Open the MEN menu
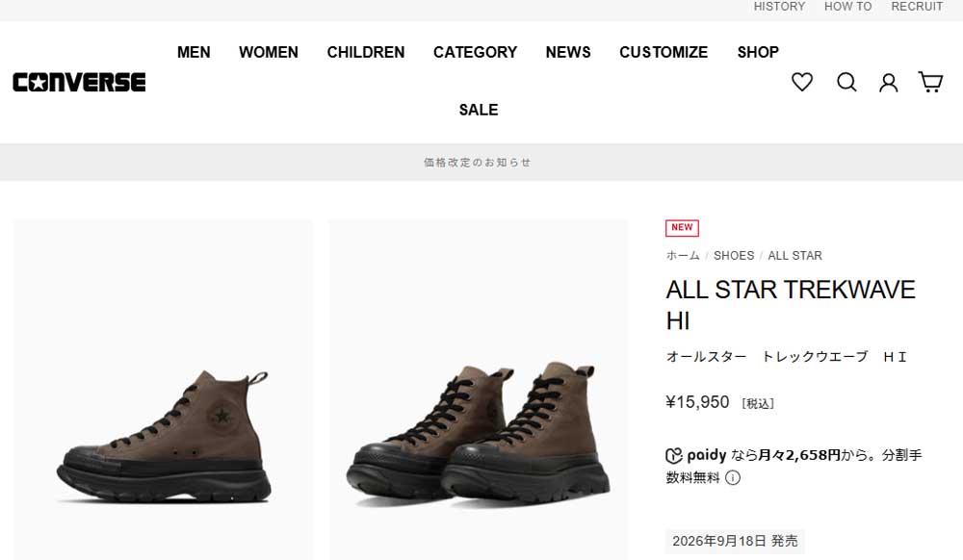 [194, 52]
